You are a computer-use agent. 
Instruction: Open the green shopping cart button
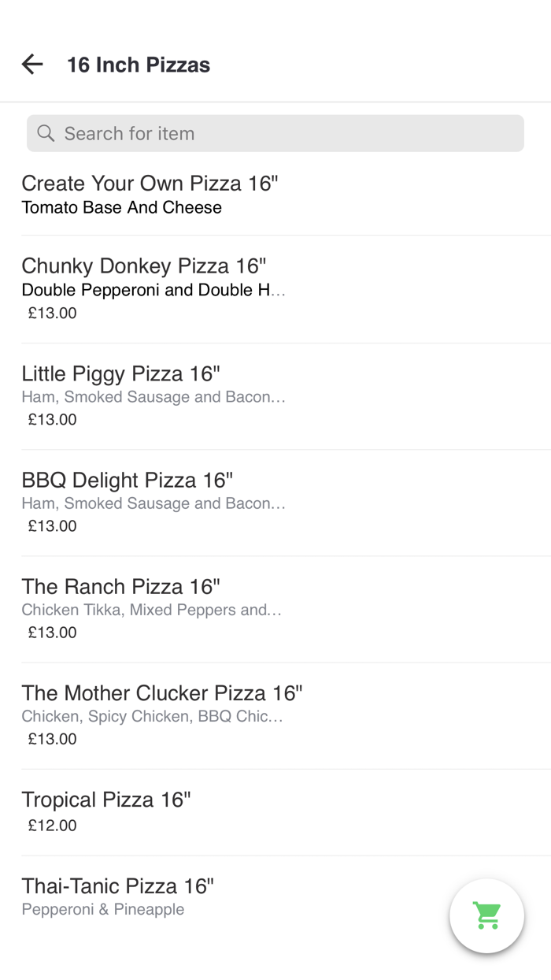(486, 915)
